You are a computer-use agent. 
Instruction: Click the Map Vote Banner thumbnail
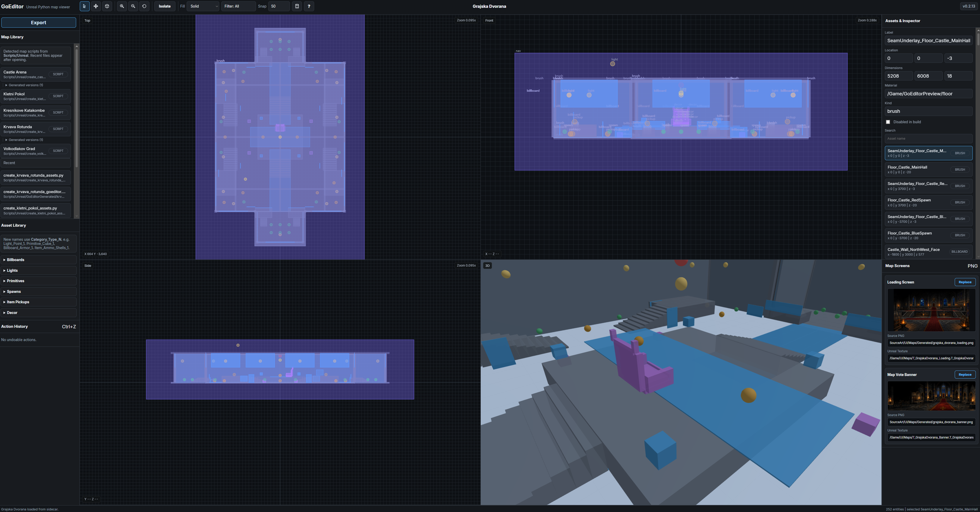931,396
